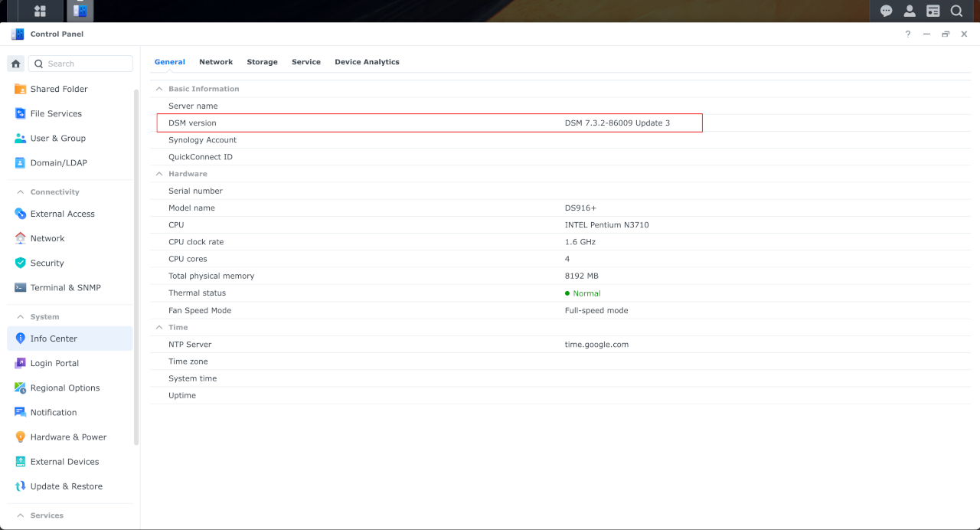
Task: Open the notifications chat bubble icon
Action: click(x=887, y=11)
